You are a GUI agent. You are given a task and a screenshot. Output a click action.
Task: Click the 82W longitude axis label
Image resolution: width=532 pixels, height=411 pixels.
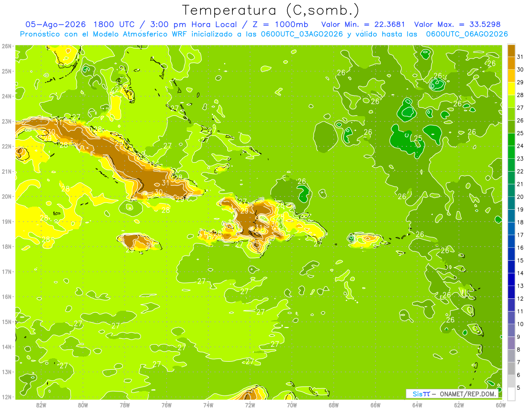(x=41, y=405)
